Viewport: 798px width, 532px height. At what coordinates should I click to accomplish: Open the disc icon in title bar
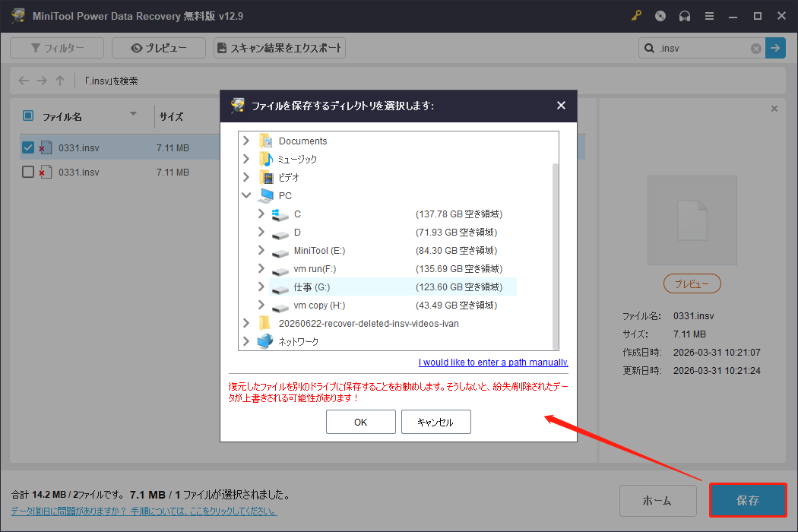point(660,16)
